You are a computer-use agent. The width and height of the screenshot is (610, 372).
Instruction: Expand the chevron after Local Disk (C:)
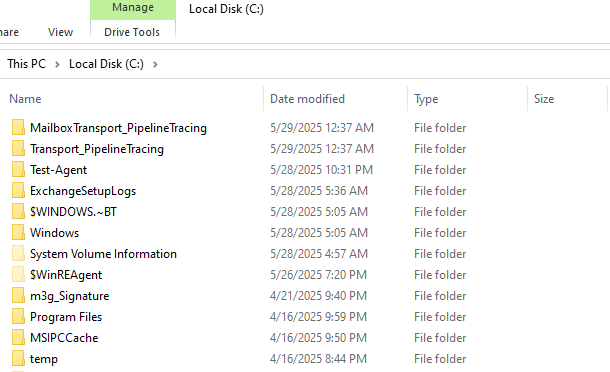pyautogui.click(x=155, y=64)
